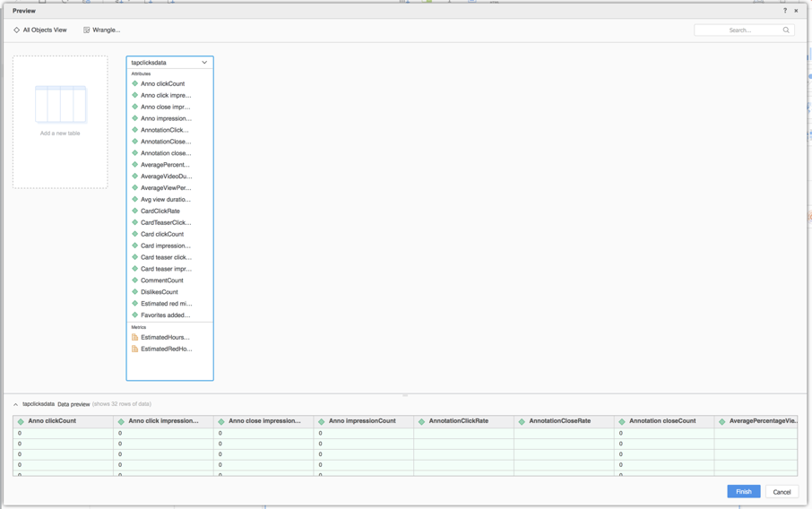Close the Preview dialog
The image size is (812, 509).
pyautogui.click(x=796, y=11)
